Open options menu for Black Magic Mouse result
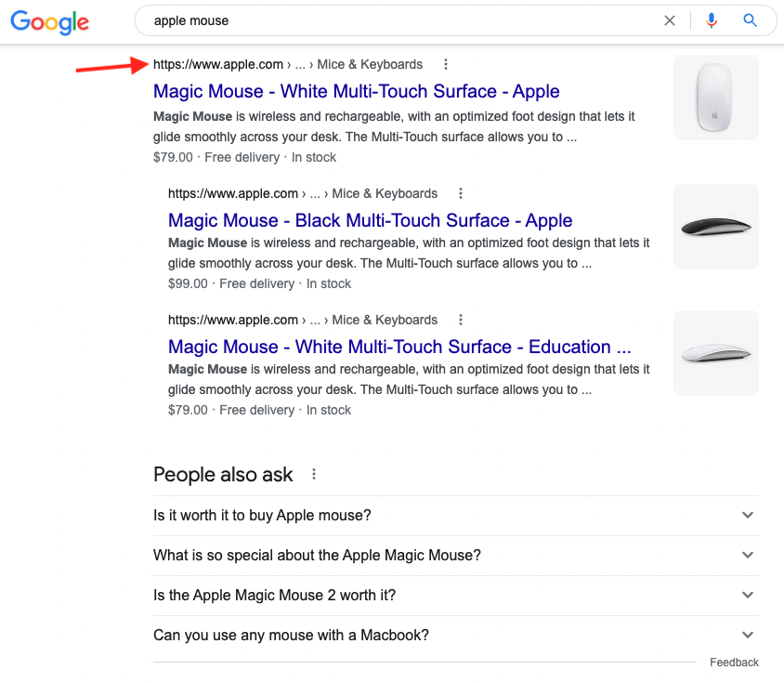The height and width of the screenshot is (683, 784). click(x=461, y=193)
